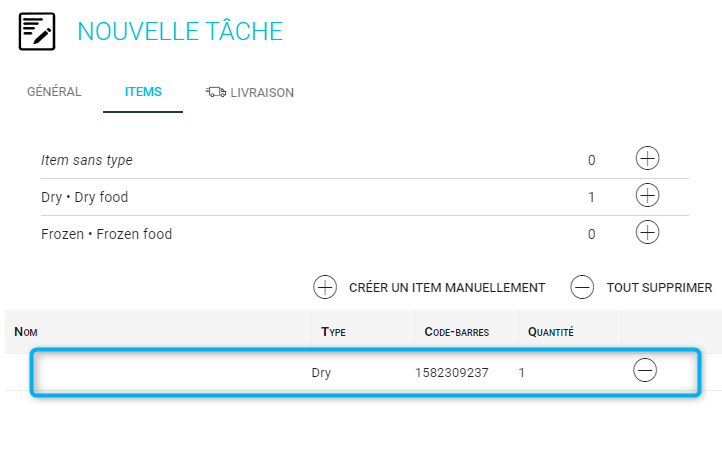Click the delivery truck icon
The width and height of the screenshot is (722, 457).
coord(215,92)
